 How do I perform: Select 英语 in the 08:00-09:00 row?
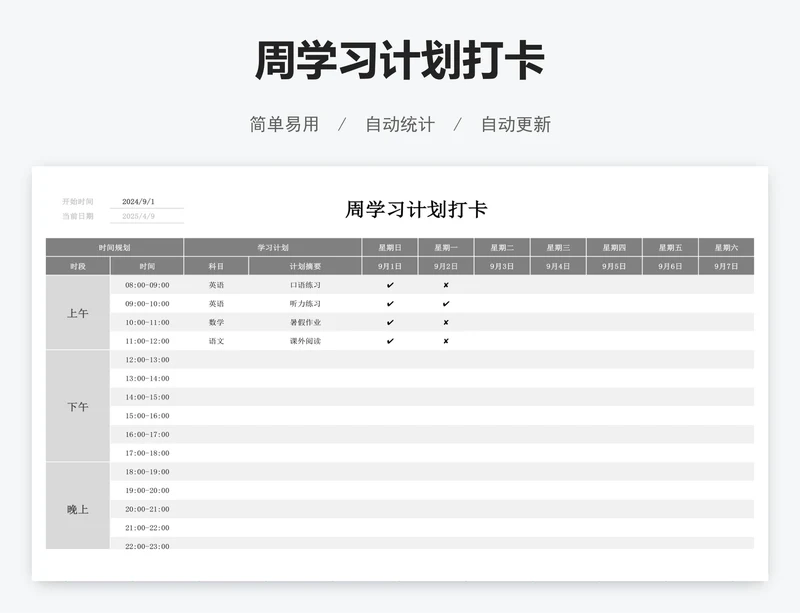tap(216, 285)
